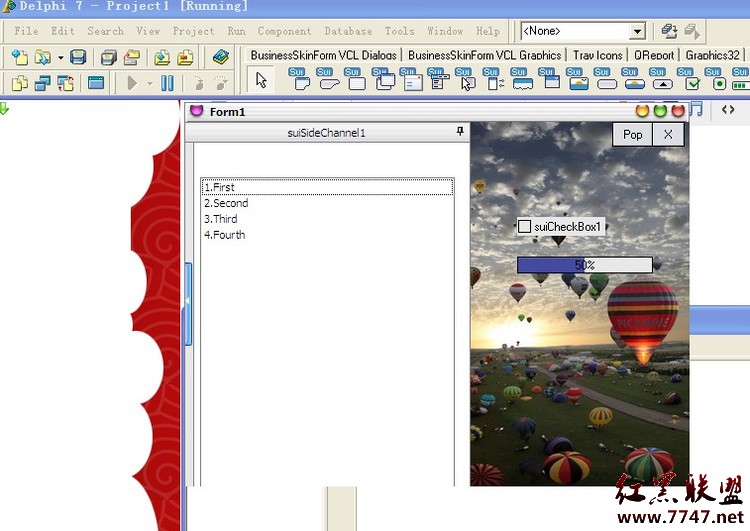750x531 pixels.
Task: Click the Save All icon
Action: coord(109,57)
